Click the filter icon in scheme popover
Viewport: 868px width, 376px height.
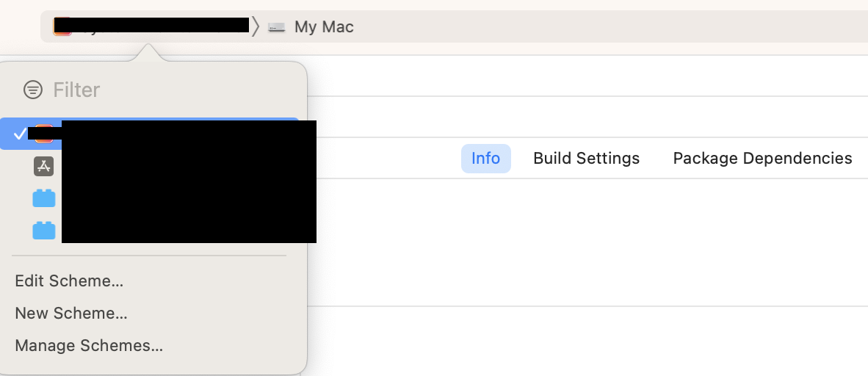[32, 89]
